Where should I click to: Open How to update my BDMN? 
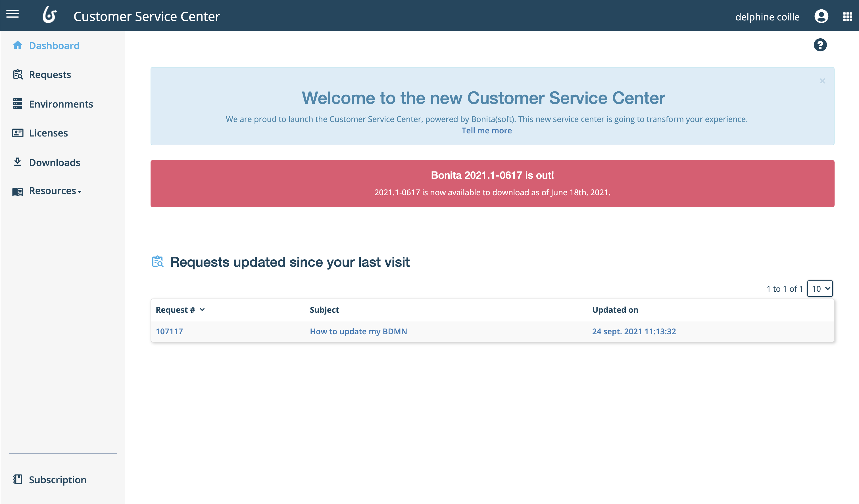358,331
